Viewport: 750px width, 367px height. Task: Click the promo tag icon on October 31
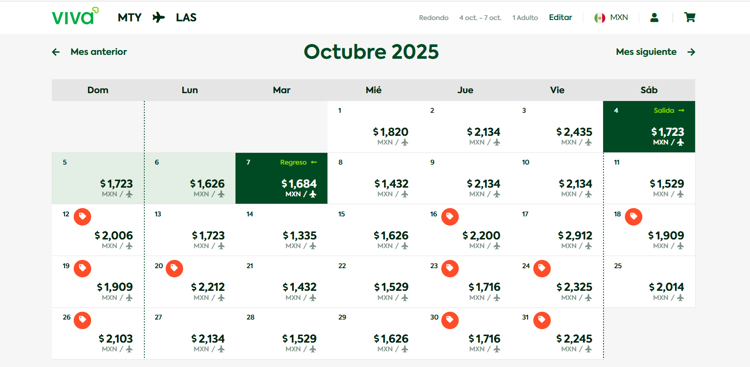541,320
